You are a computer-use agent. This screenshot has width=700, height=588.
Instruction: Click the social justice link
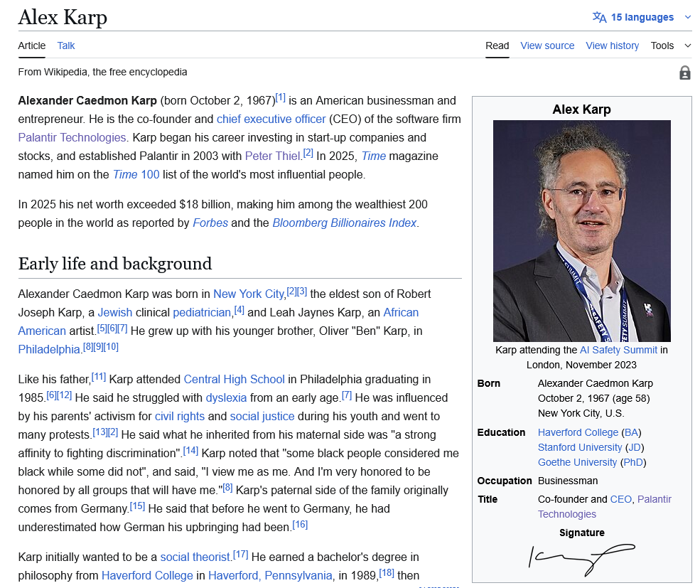262,417
